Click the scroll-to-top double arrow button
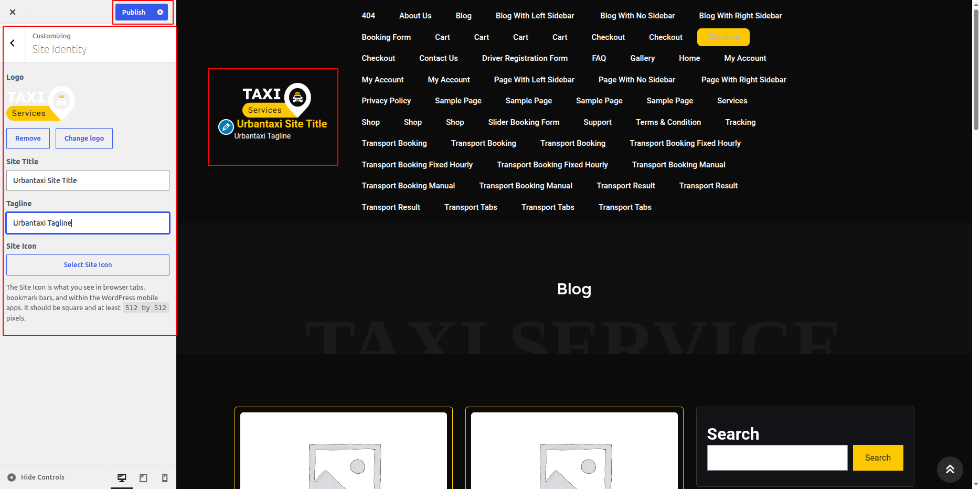This screenshot has width=980, height=489. tap(950, 469)
